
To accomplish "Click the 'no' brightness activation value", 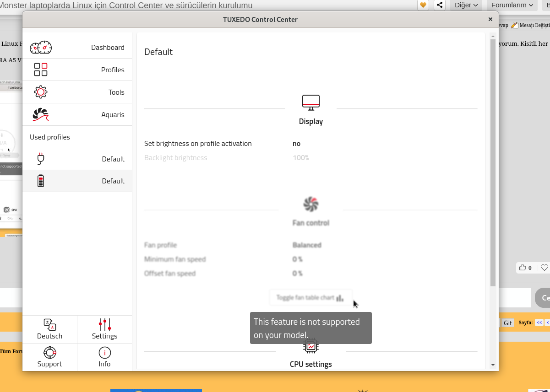I will click(296, 143).
